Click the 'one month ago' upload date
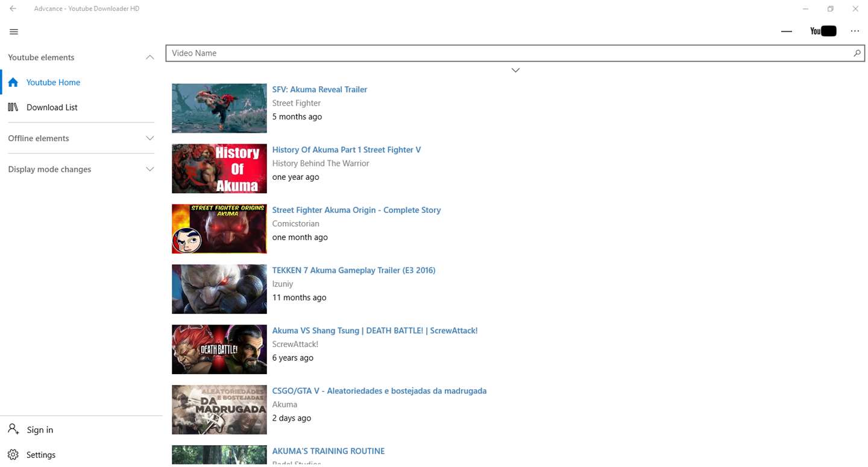 (300, 238)
